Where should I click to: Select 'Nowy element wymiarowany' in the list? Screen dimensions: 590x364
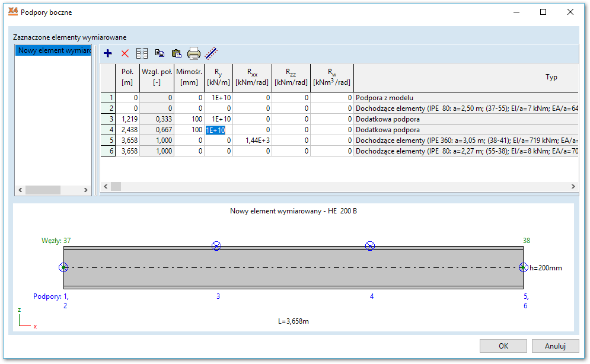click(x=53, y=50)
